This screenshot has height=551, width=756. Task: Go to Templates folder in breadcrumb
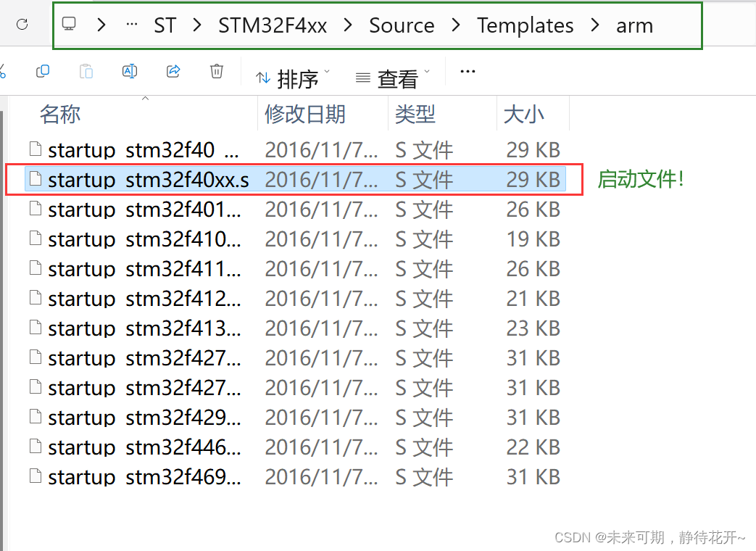coord(525,25)
